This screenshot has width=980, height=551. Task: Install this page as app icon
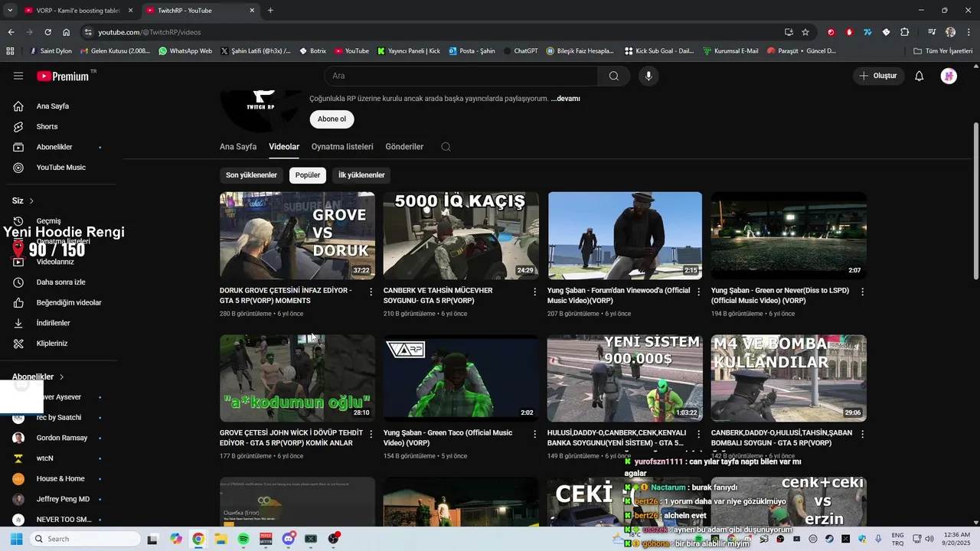[789, 32]
